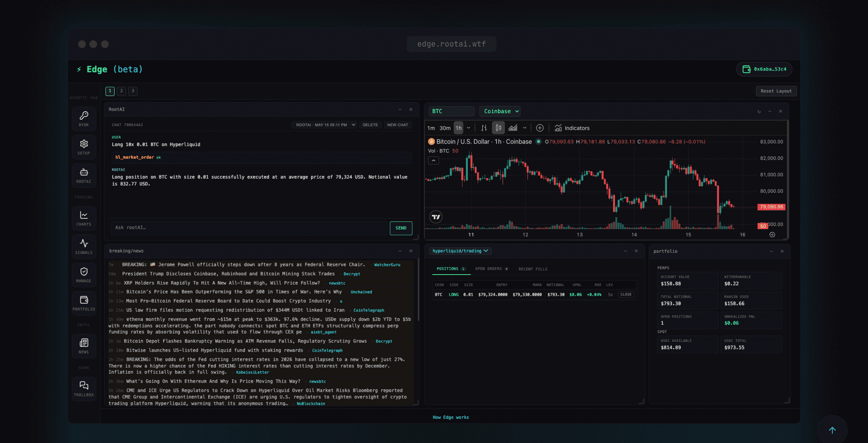Image resolution: width=868 pixels, height=443 pixels.
Task: Refresh the BTC chart panel
Action: click(x=759, y=112)
